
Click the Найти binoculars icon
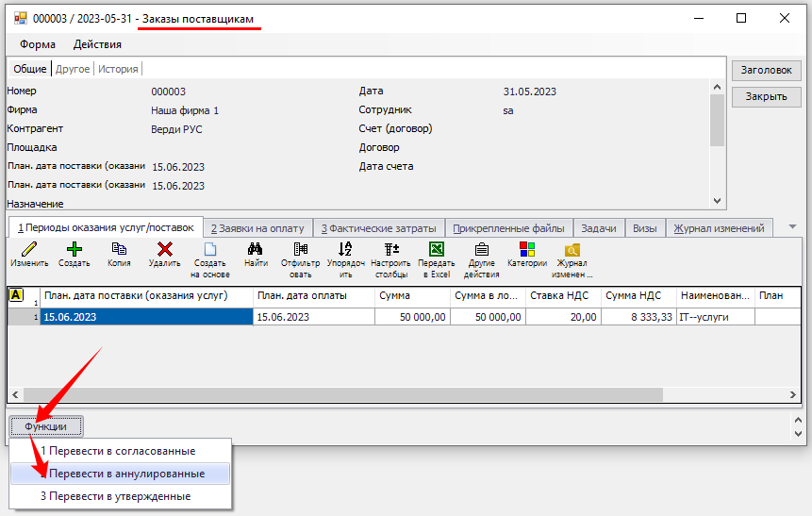pyautogui.click(x=256, y=250)
